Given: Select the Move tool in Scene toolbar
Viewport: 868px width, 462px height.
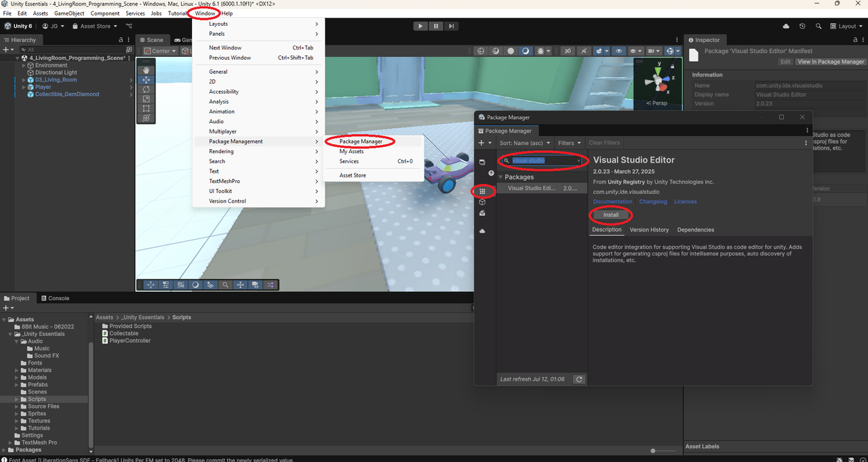Looking at the screenshot, I should (146, 80).
